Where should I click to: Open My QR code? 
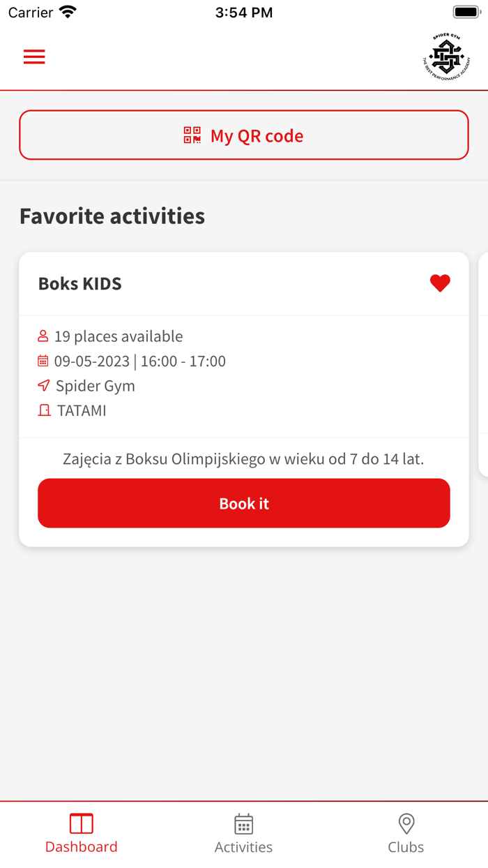point(244,135)
